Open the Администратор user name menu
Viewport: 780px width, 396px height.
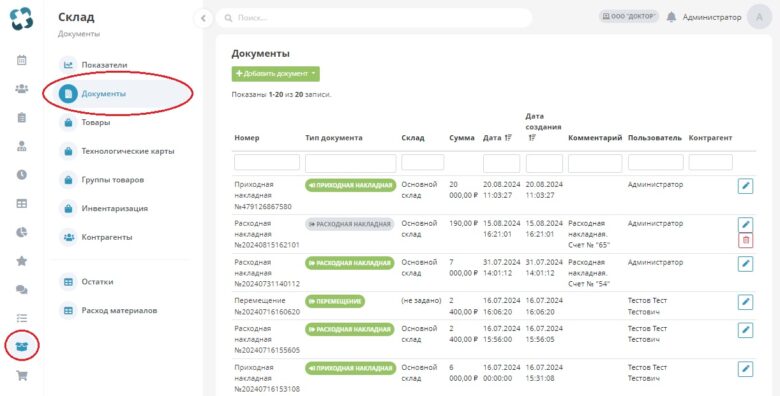point(712,17)
